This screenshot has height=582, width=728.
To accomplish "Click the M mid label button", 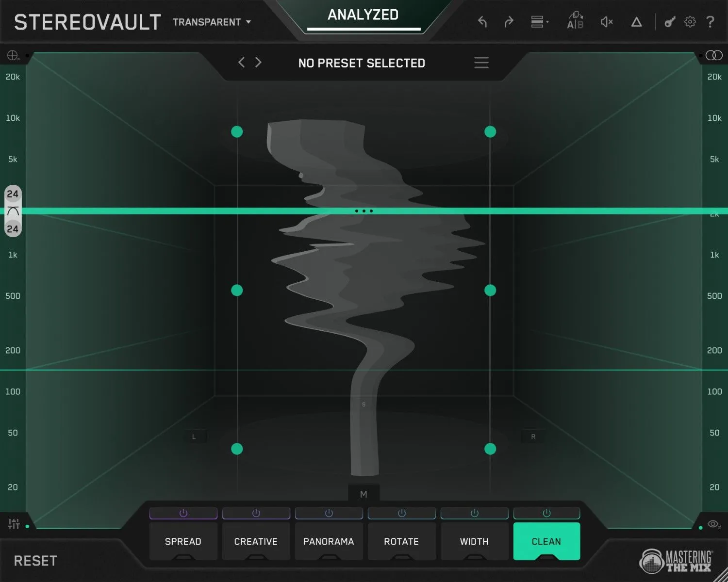I will (364, 494).
